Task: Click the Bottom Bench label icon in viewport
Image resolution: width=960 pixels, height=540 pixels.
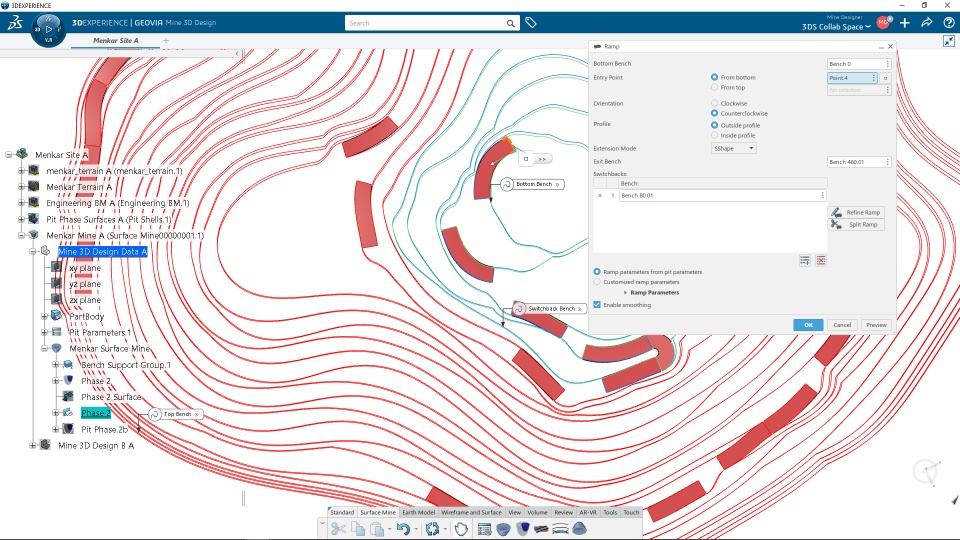Action: (x=507, y=184)
